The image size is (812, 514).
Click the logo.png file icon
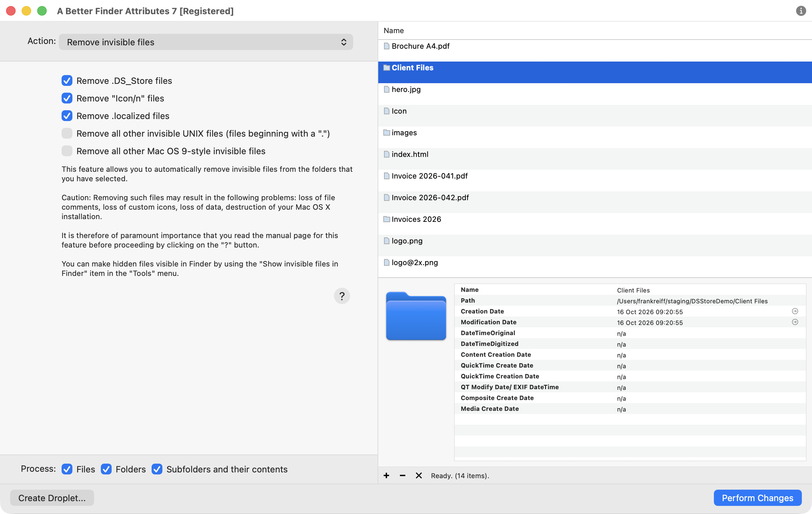point(387,241)
